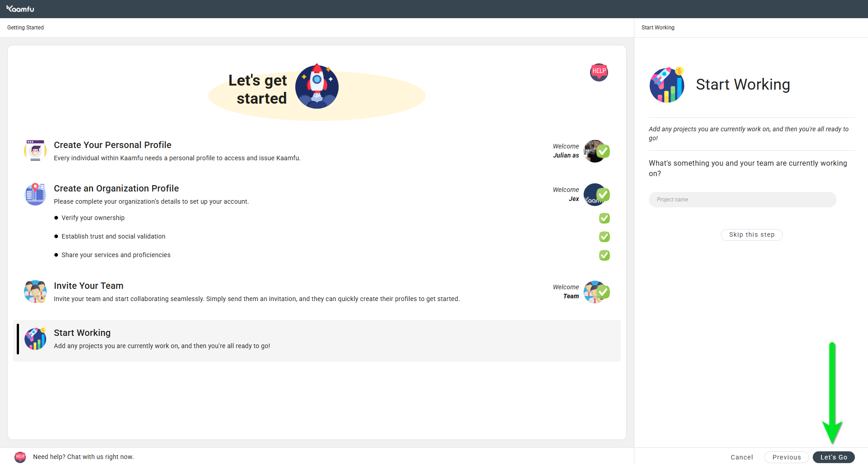
Task: Click the help chat icon at bottom
Action: click(x=20, y=457)
